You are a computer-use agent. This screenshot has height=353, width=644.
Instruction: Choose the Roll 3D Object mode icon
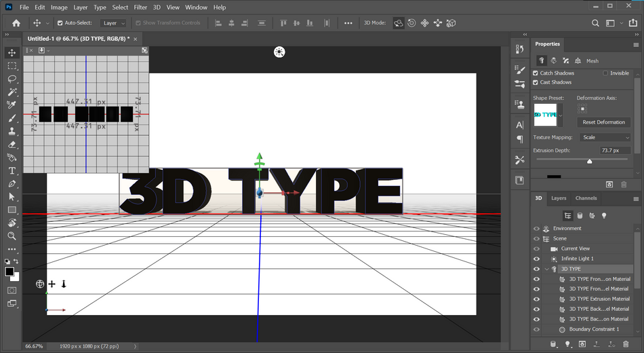point(411,23)
